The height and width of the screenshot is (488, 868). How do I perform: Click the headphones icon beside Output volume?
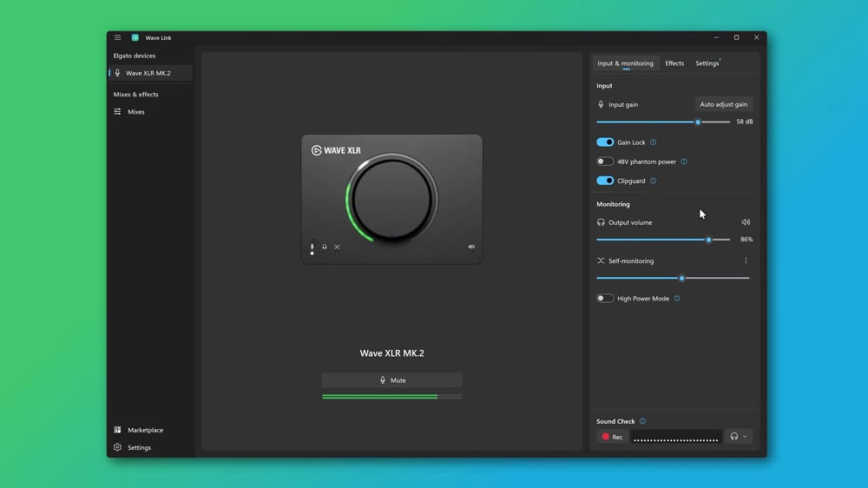tap(601, 222)
